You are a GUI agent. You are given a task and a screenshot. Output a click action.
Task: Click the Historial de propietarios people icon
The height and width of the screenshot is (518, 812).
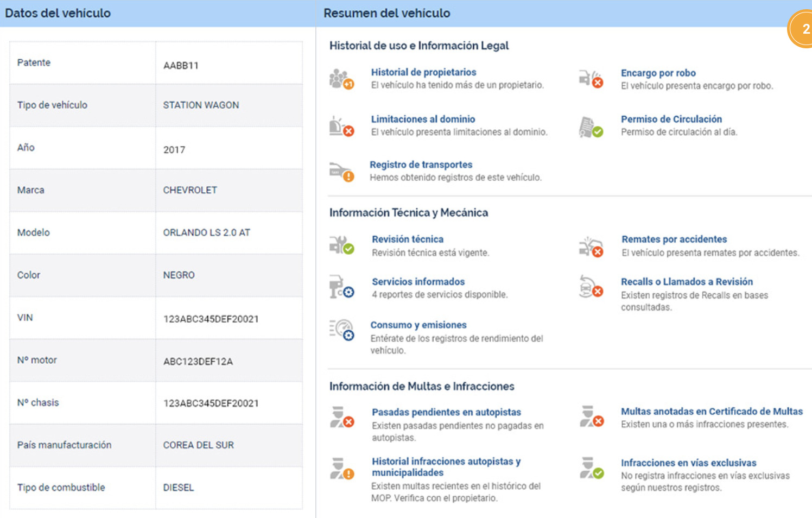(x=341, y=79)
